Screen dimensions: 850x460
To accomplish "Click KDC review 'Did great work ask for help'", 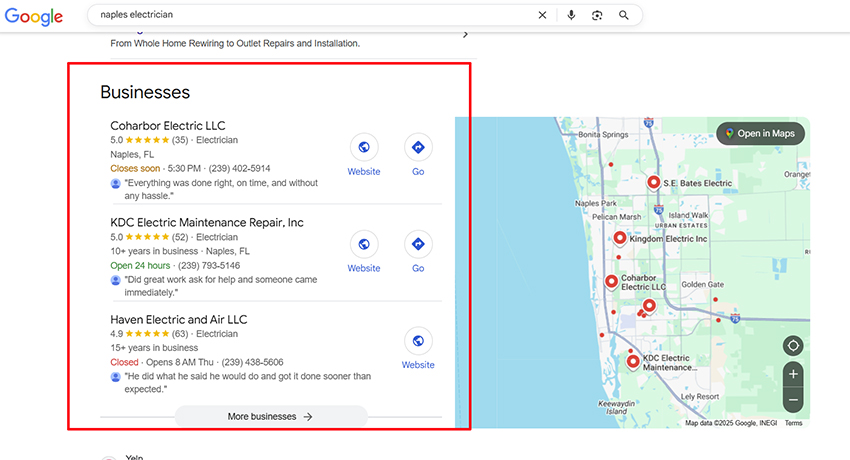I will [221, 286].
